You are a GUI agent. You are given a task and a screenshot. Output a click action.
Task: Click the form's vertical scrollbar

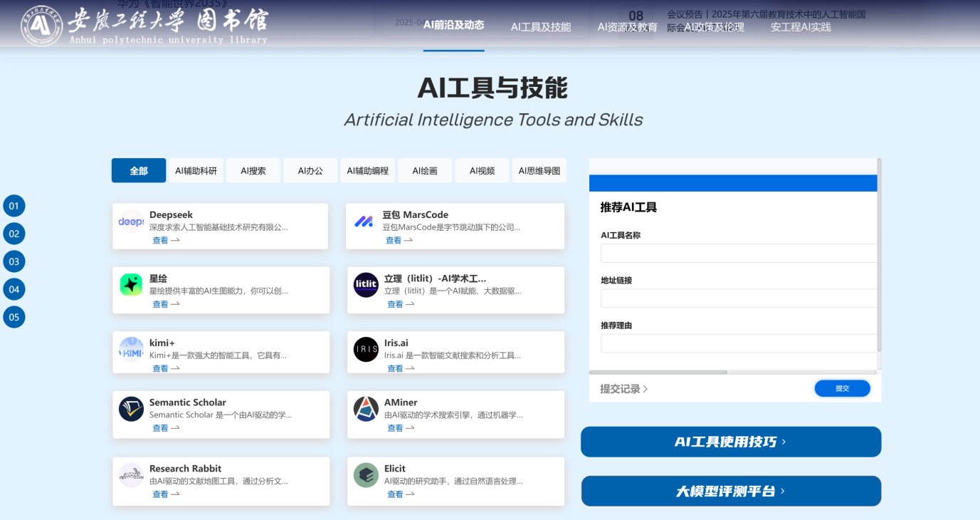tap(879, 256)
